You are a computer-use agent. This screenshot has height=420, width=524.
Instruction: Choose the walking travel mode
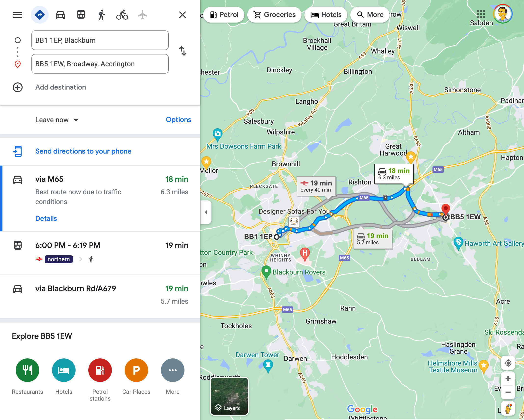pyautogui.click(x=101, y=15)
